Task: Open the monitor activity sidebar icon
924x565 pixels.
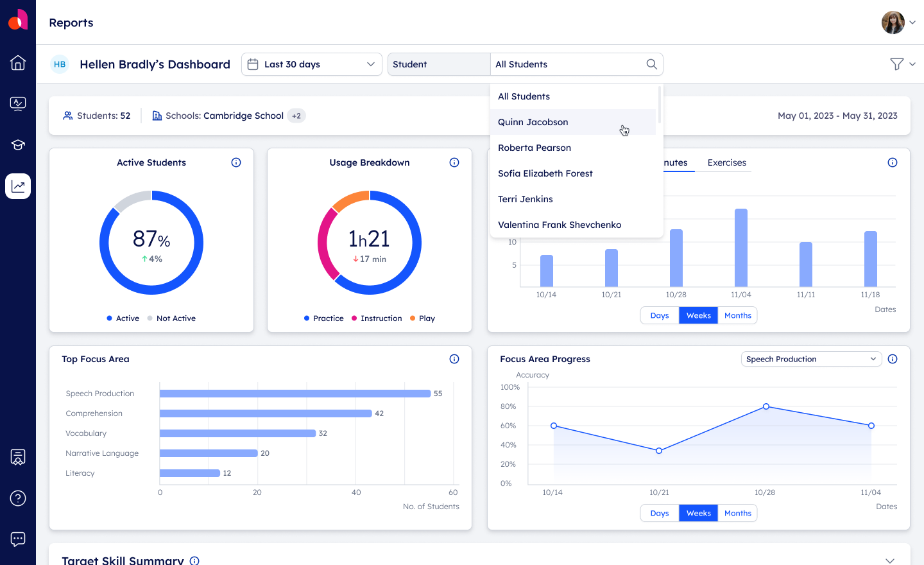Action: 18,103
